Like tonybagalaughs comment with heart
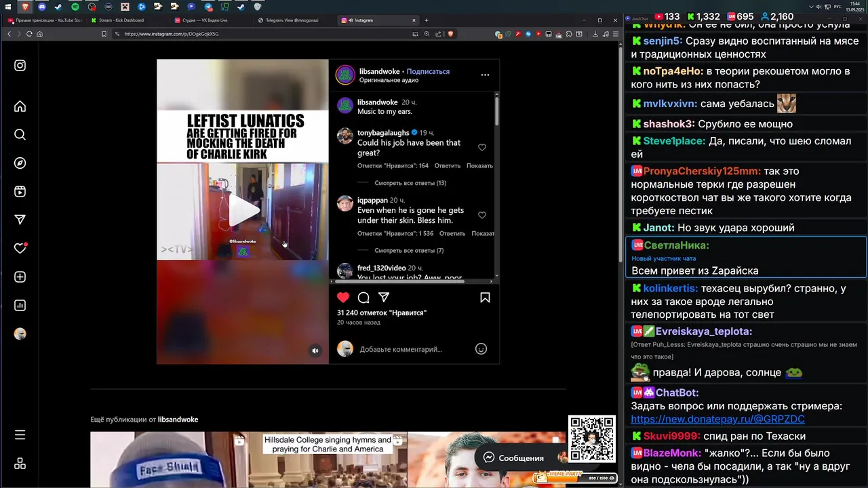The image size is (868, 488). pyautogui.click(x=482, y=147)
